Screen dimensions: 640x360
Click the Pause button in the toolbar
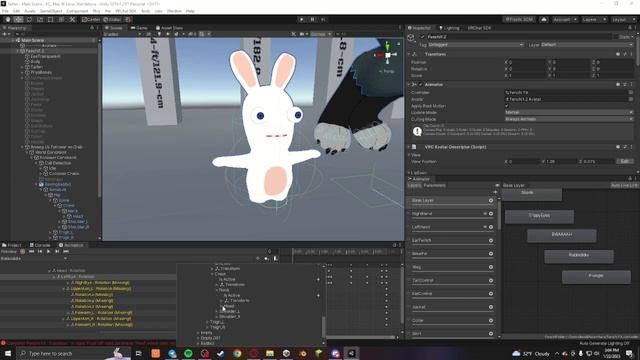[313, 19]
